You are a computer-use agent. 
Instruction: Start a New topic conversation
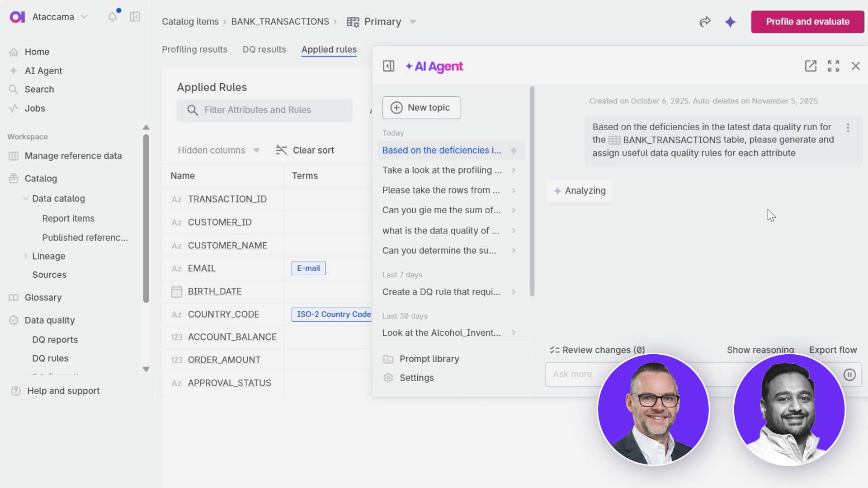coord(421,108)
